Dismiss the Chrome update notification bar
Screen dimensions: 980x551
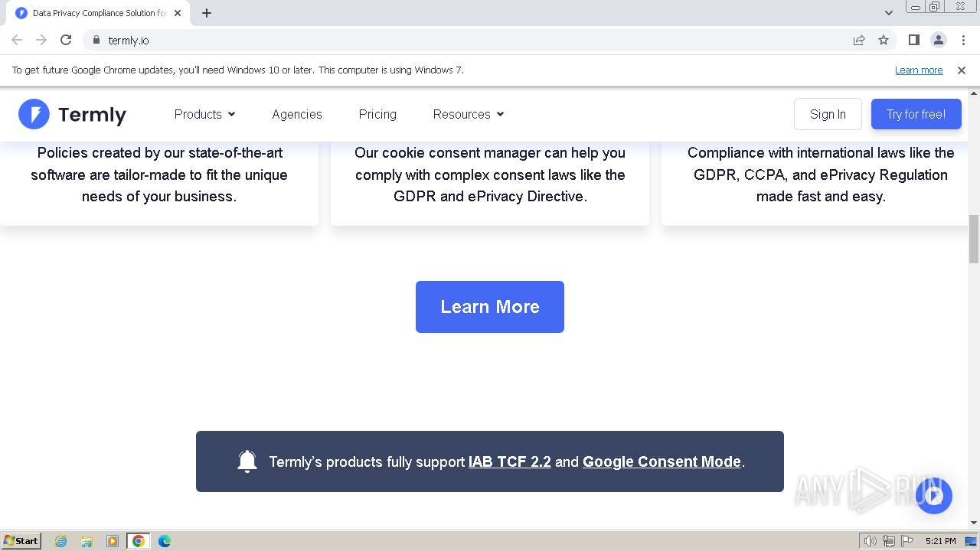click(x=962, y=70)
